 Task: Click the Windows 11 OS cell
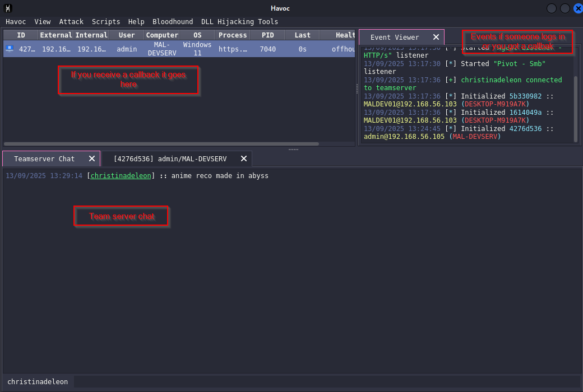coord(197,49)
